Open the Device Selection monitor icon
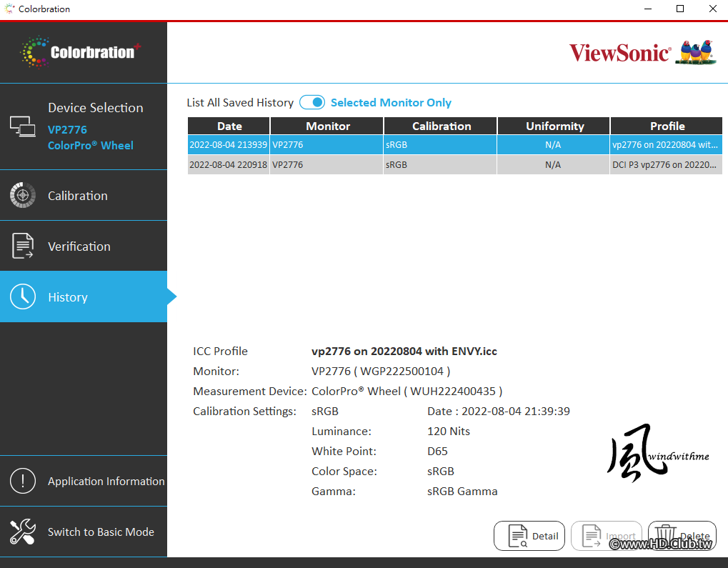728x568 pixels. [x=22, y=126]
